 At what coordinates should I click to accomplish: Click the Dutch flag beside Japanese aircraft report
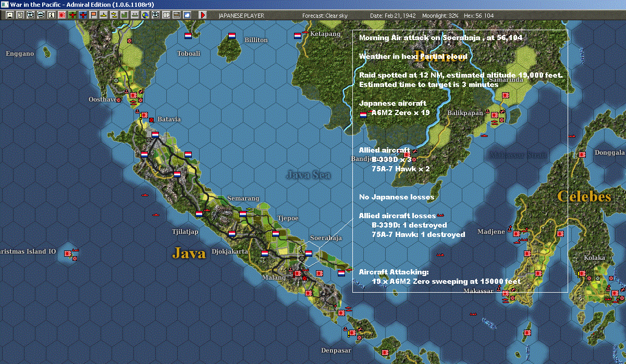click(x=363, y=115)
